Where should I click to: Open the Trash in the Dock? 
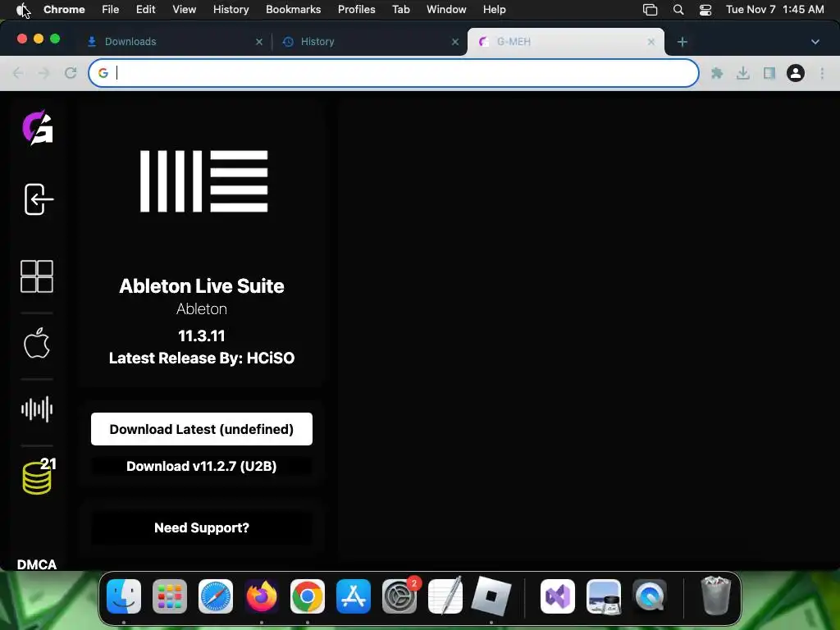coord(715,596)
